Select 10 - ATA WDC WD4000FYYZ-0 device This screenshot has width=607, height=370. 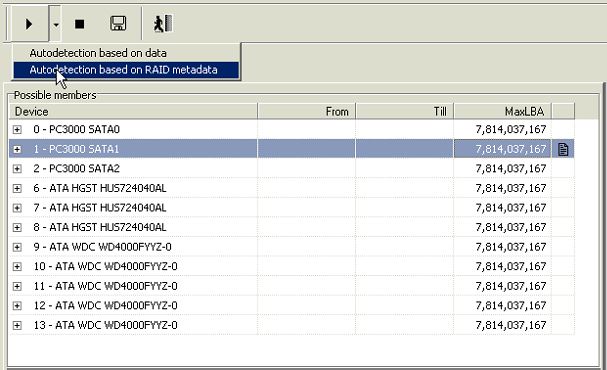tap(105, 266)
